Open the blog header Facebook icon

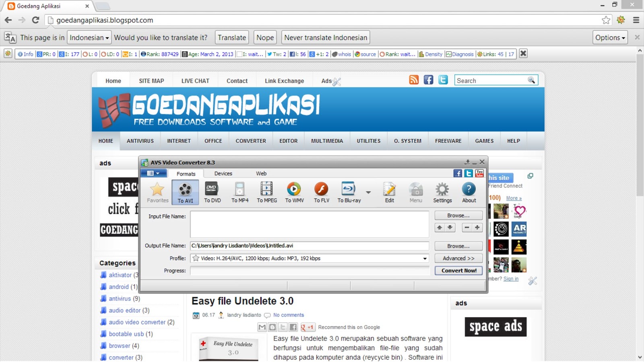coord(428,80)
